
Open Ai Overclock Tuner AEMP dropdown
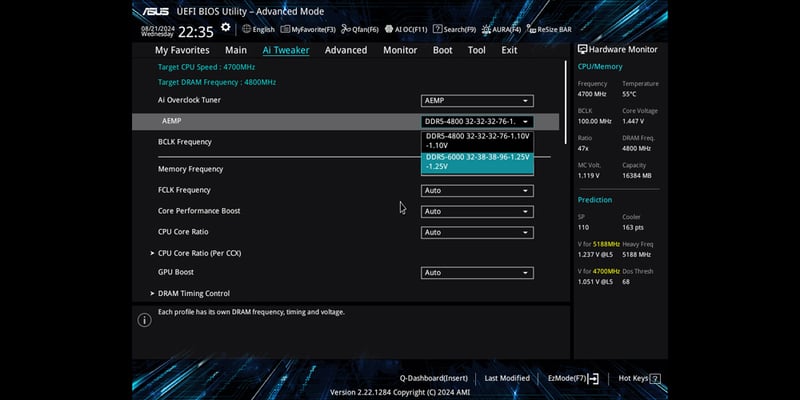pos(477,101)
